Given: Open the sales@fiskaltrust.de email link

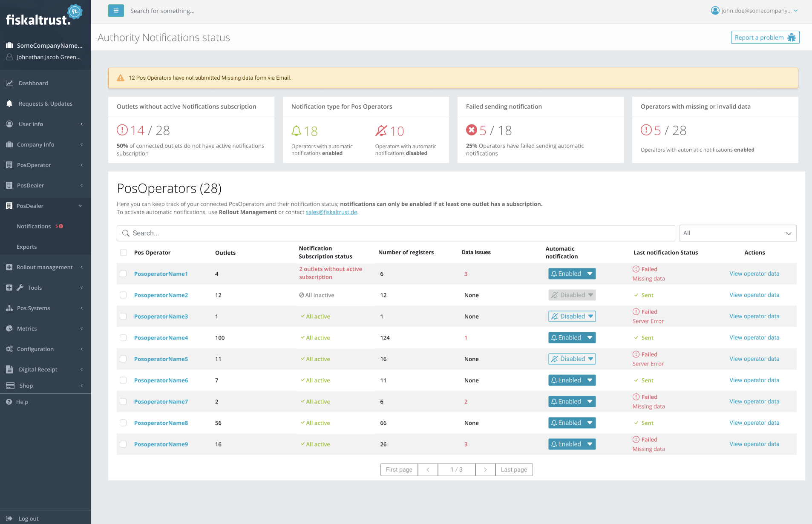Looking at the screenshot, I should (x=331, y=212).
